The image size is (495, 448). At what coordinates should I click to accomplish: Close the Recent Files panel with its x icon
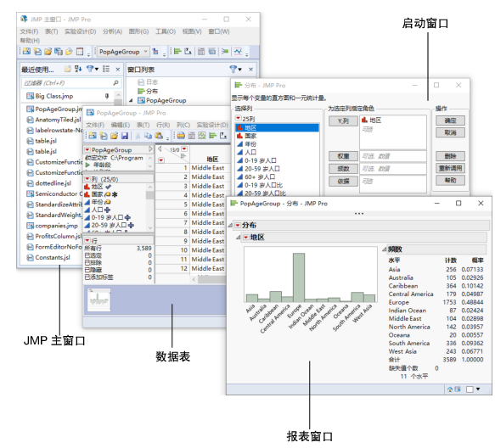118,69
